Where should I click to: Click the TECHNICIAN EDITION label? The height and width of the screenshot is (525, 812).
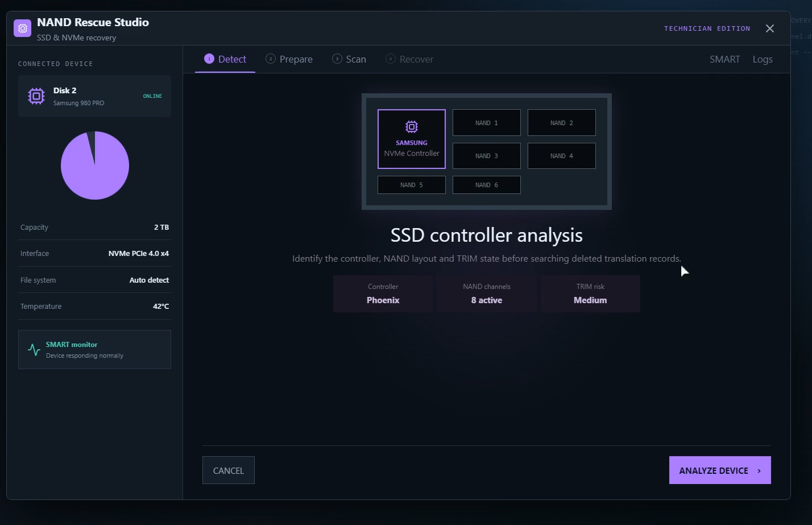(x=707, y=28)
